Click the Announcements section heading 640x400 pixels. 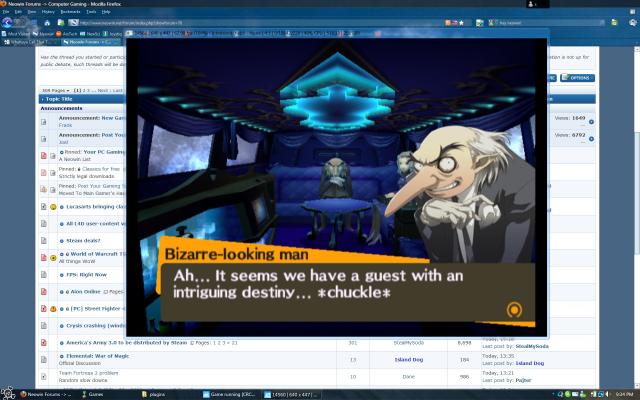point(61,108)
